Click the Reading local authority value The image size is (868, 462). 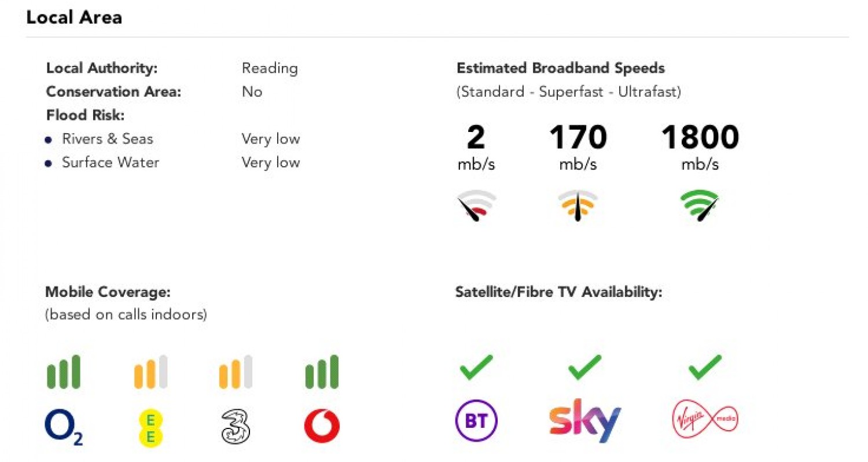click(x=270, y=68)
